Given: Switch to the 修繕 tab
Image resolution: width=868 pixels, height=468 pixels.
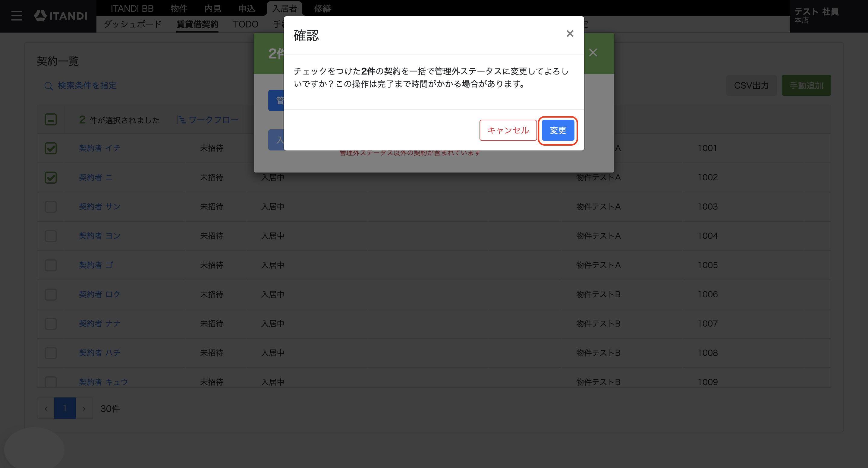Looking at the screenshot, I should (322, 8).
